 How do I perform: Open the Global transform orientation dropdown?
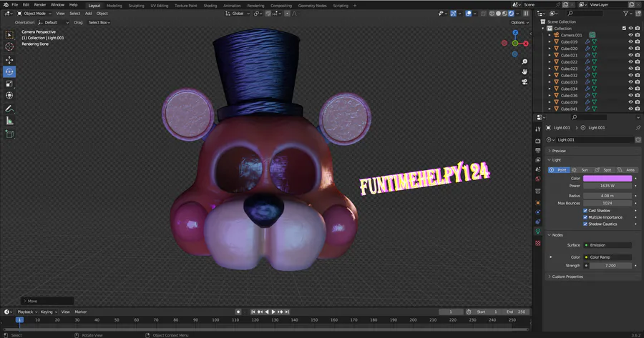(x=238, y=14)
